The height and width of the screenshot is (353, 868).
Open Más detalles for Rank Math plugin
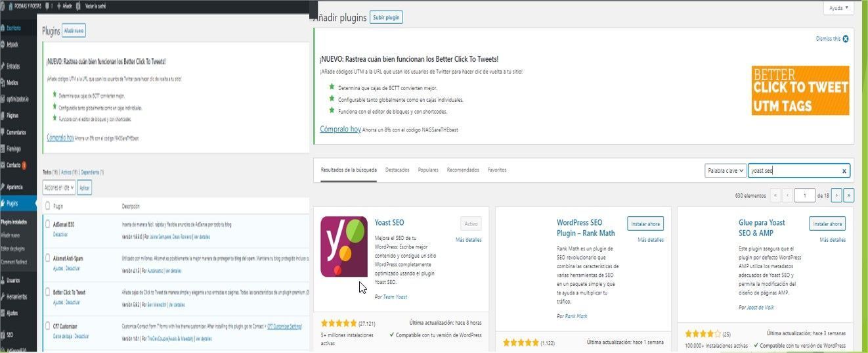pos(651,240)
